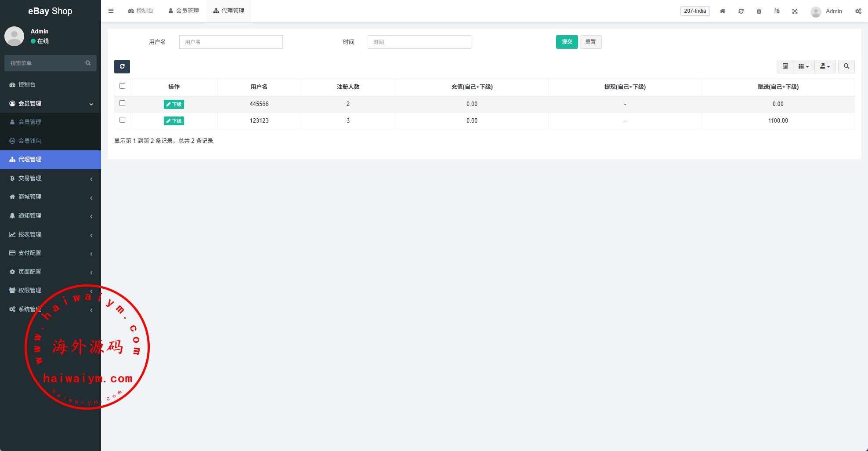
Task: Open the export data dropdown
Action: 825,66
